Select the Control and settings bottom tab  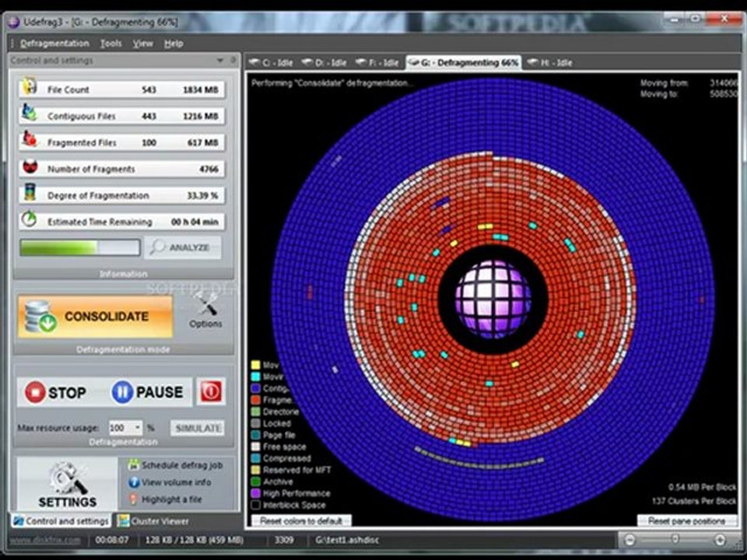pos(61,521)
